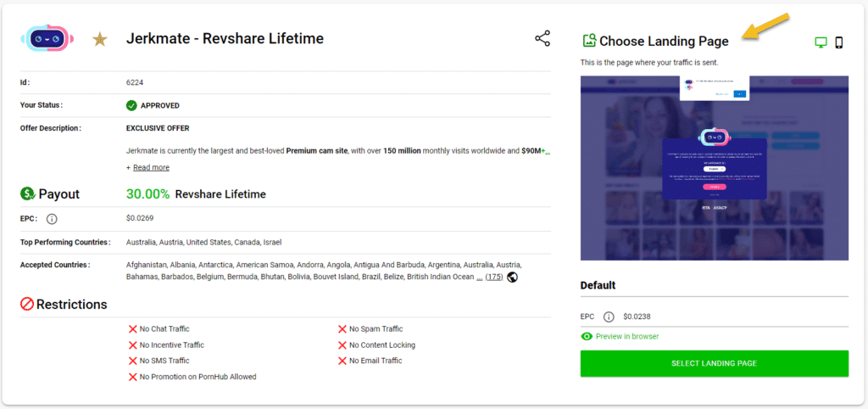Expand the accepted countries list (175)
Image resolution: width=868 pixels, height=409 pixels.
[494, 277]
